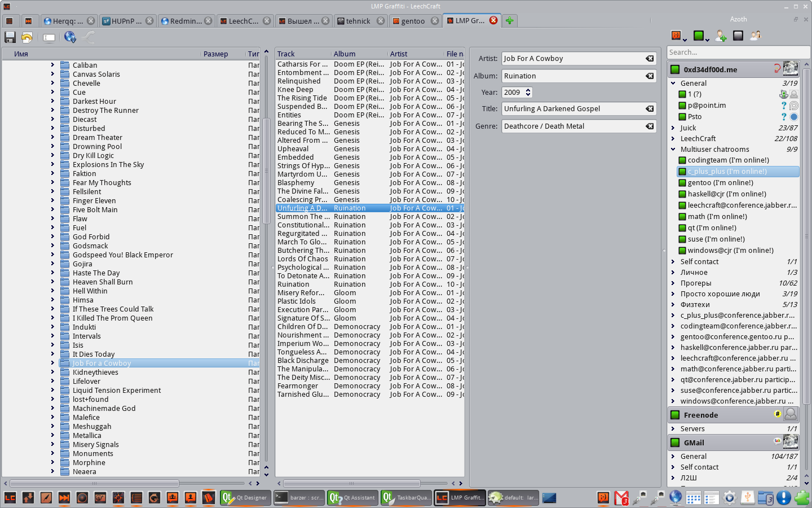The image size is (812, 508).
Task: Click the gear settings tray icon
Action: (x=730, y=498)
